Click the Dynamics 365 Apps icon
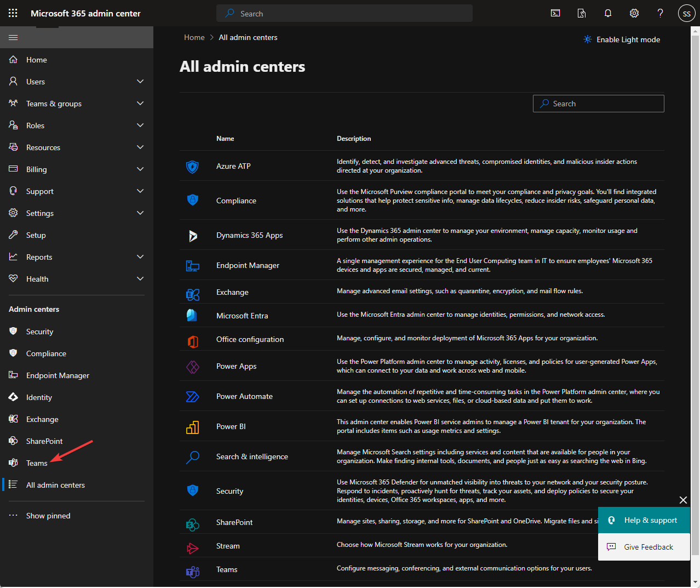Screen dimensions: 700x588 [193, 235]
